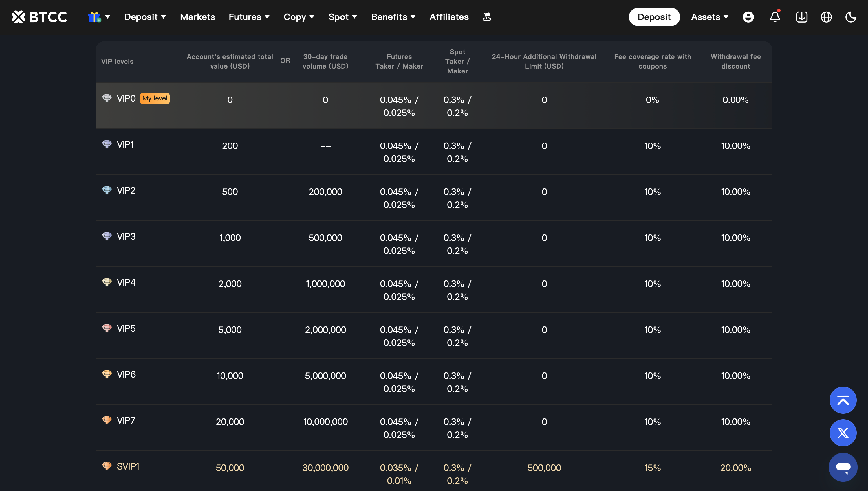Toggle the dark mode moon icon
Screen dimensions: 868x491
tap(851, 17)
